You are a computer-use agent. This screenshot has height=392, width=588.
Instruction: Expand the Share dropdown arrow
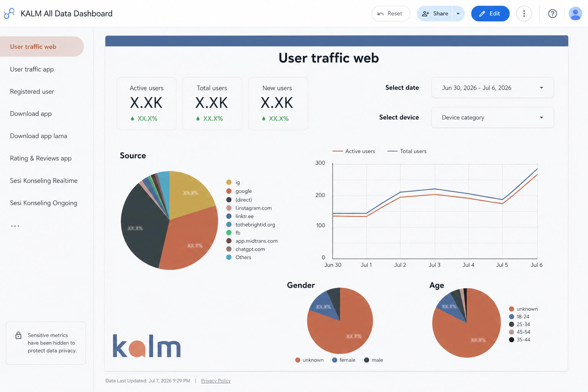(x=458, y=14)
